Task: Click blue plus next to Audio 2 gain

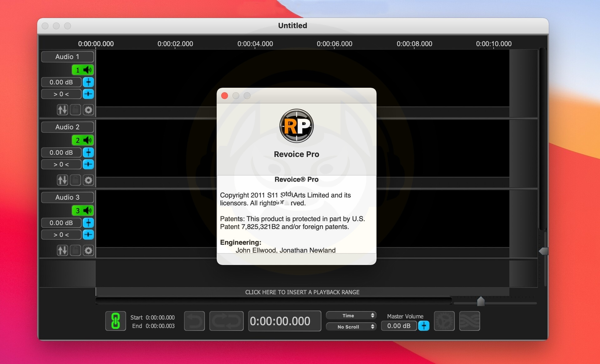Action: click(88, 152)
